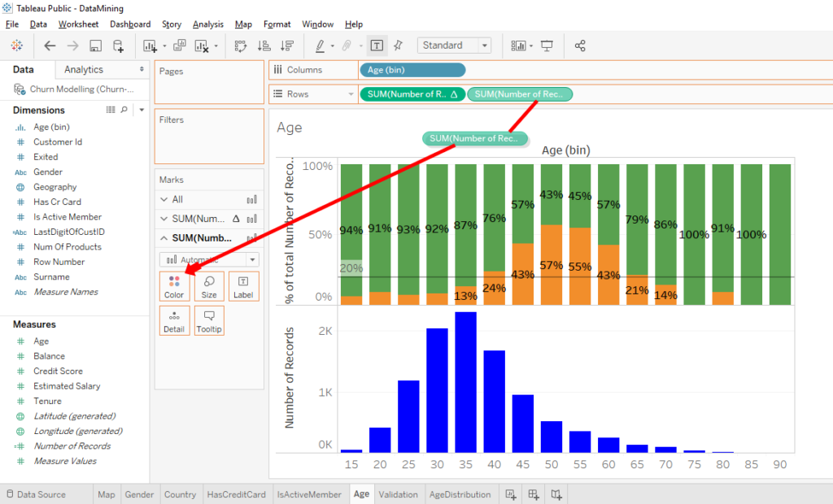The image size is (833, 504).
Task: Click the undo arrow button
Action: [50, 46]
